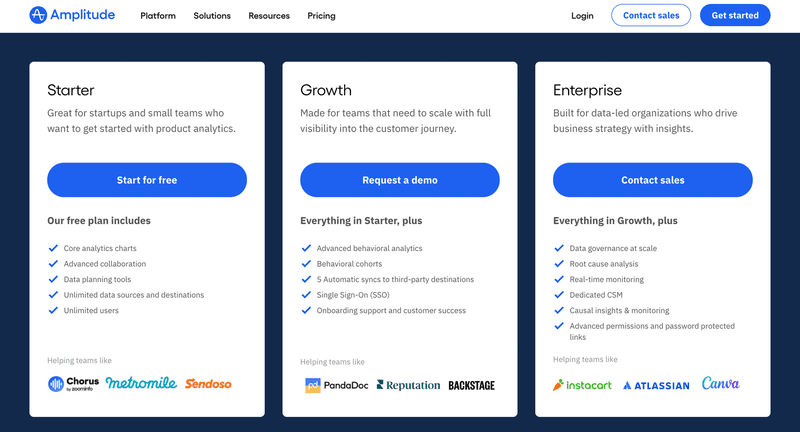Open the Platform menu

click(158, 16)
